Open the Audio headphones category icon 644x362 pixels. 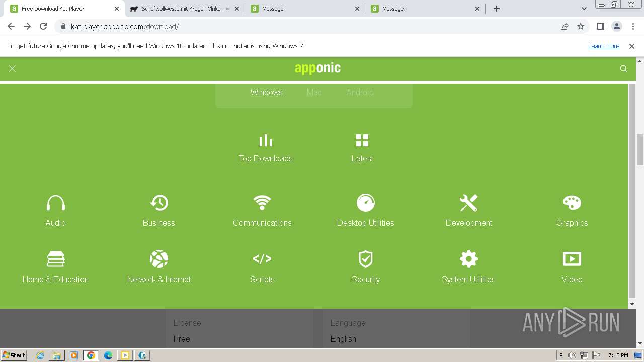coord(55,203)
